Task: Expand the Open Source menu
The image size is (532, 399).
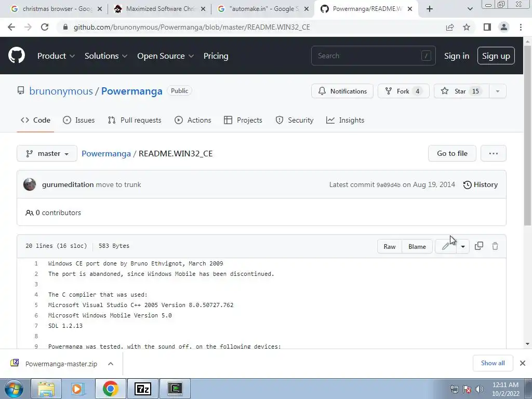Action: coord(166,56)
